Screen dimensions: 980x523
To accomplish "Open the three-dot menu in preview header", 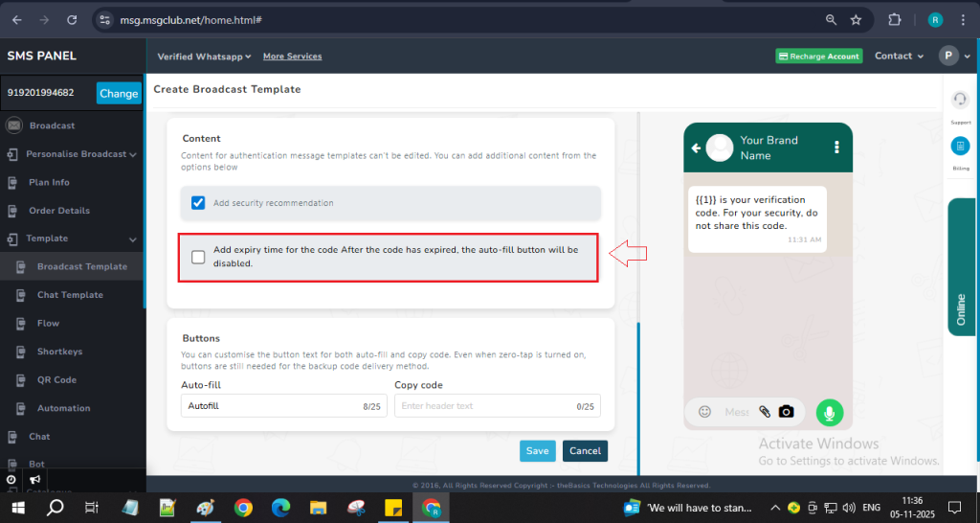I will tap(836, 148).
